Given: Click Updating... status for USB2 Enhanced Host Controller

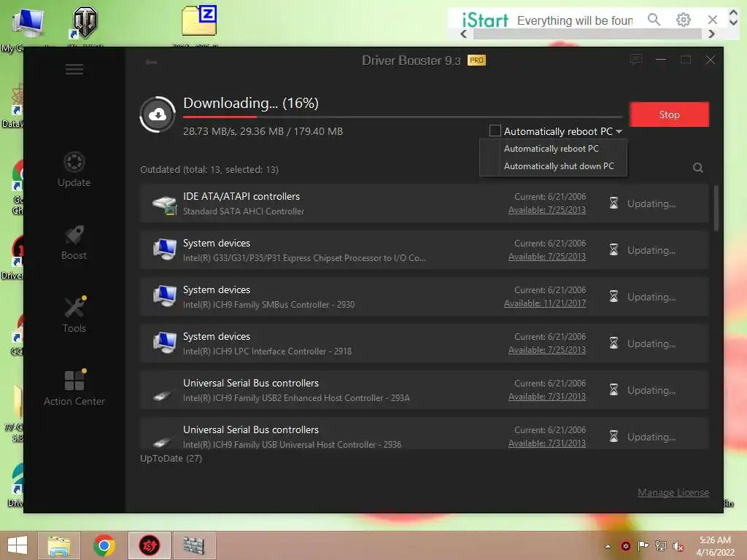Looking at the screenshot, I should click(x=651, y=390).
